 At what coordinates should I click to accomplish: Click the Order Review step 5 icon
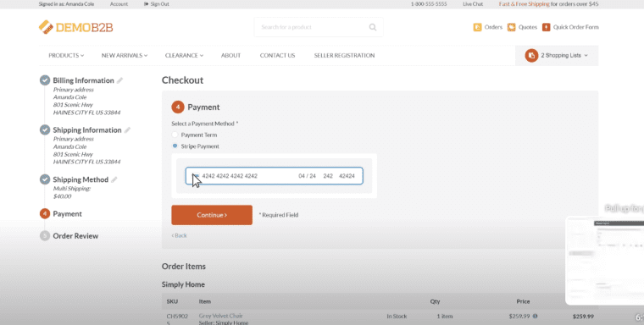click(x=45, y=236)
